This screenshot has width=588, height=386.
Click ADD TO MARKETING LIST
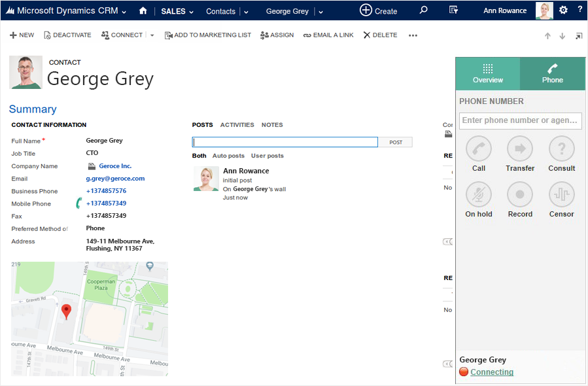click(208, 35)
